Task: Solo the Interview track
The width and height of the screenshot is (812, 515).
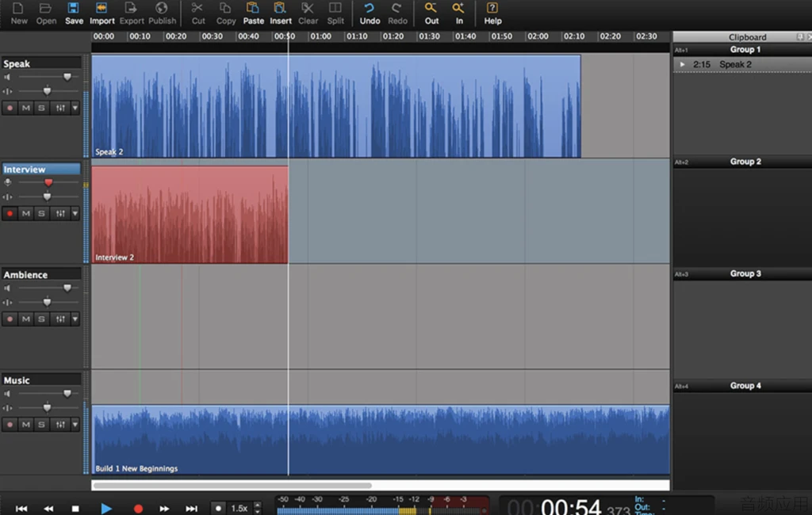Action: pyautogui.click(x=42, y=213)
